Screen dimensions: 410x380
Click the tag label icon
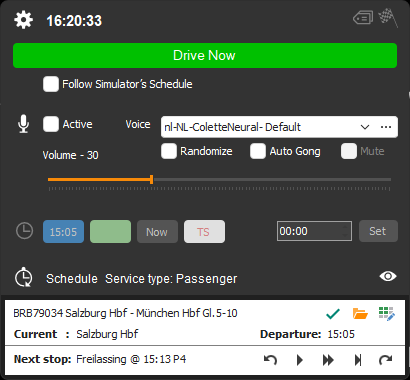point(363,18)
